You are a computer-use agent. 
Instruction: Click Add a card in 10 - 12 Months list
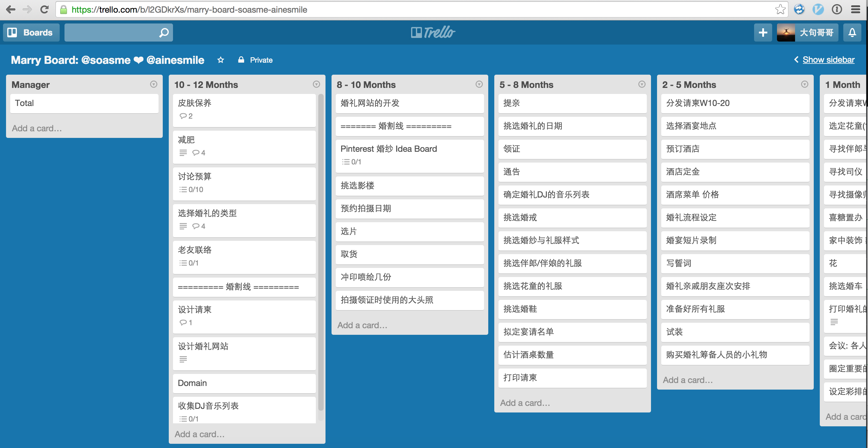[x=200, y=434]
